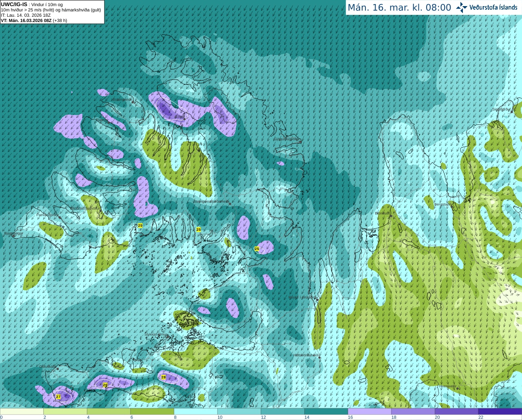Click the Hveravellir label
Image resolution: width=522 pixels, height=420 pixels.
click(x=448, y=386)
